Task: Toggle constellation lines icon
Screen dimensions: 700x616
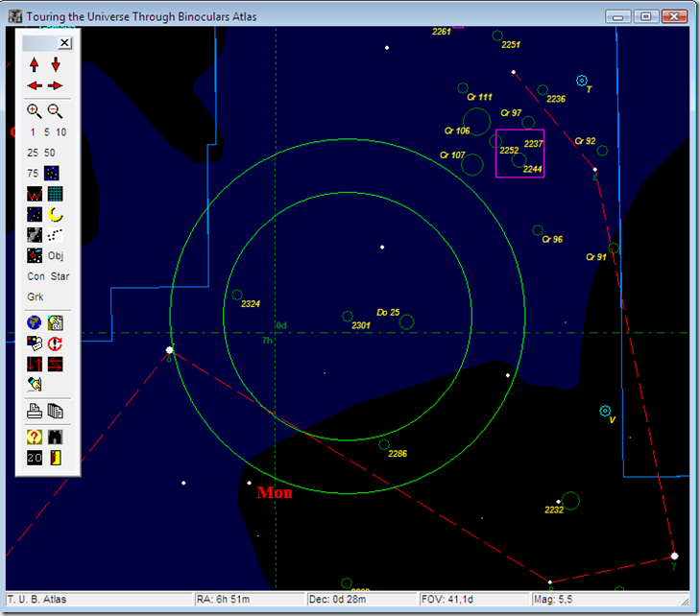Action: coord(35,194)
